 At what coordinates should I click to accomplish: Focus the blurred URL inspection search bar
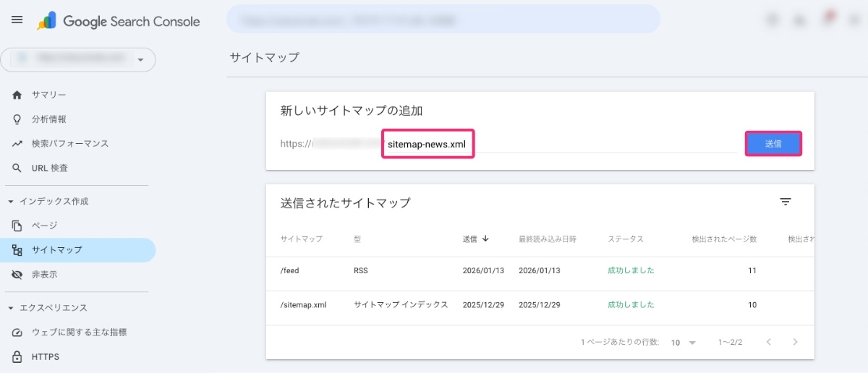tap(443, 20)
